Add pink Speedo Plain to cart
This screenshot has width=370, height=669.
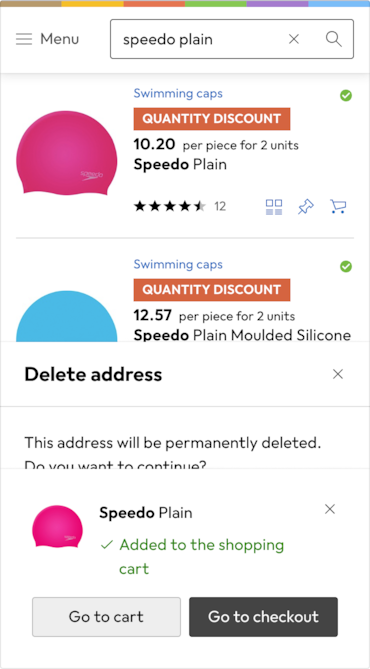pos(338,207)
